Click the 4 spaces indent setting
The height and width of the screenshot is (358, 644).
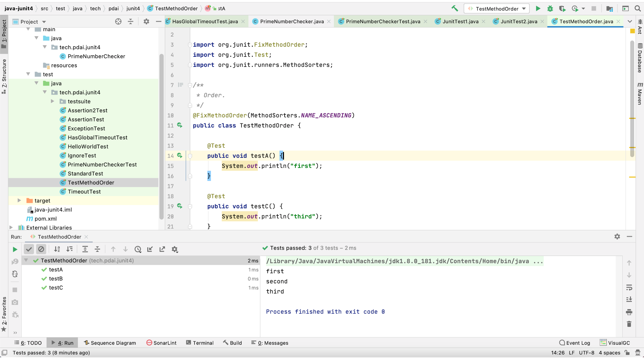click(609, 352)
